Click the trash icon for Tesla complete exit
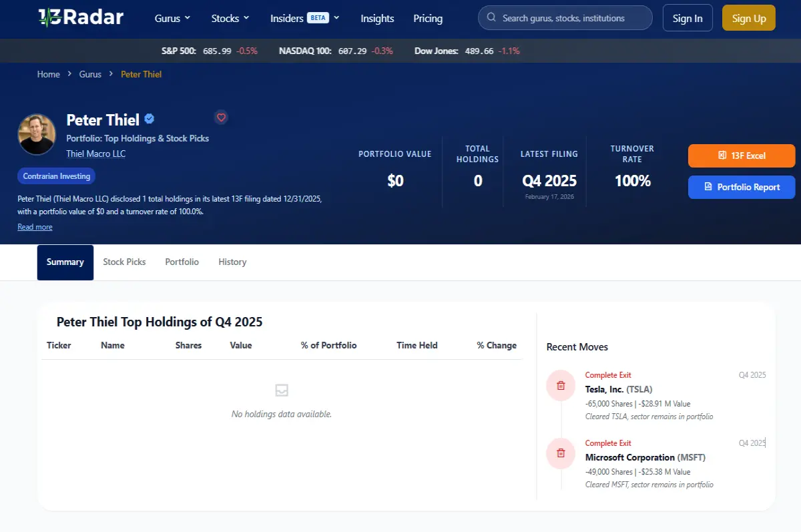Viewport: 801px width, 532px height. click(561, 385)
